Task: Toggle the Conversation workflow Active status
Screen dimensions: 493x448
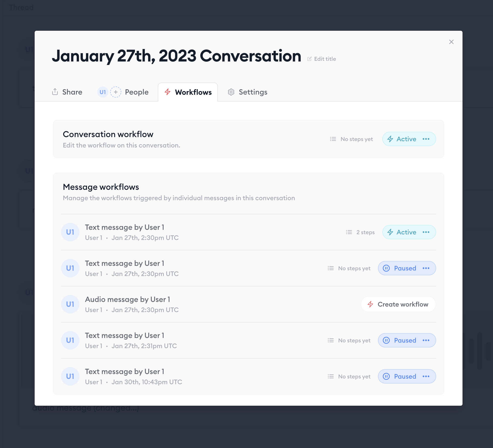Action: coord(402,139)
